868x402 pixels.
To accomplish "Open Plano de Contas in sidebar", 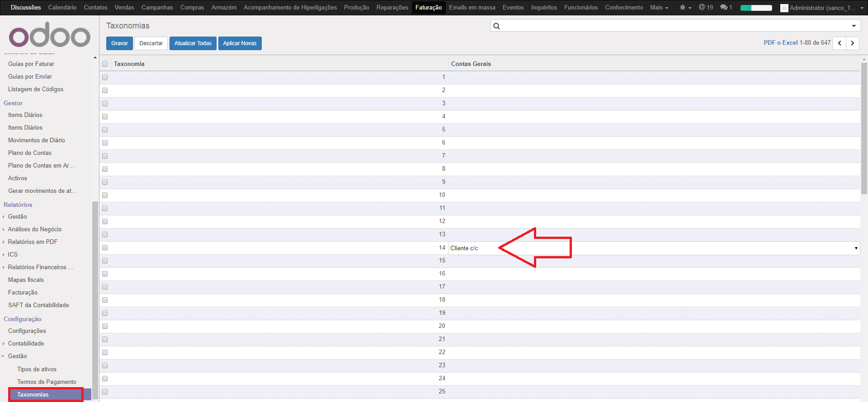I will pyautogui.click(x=30, y=153).
